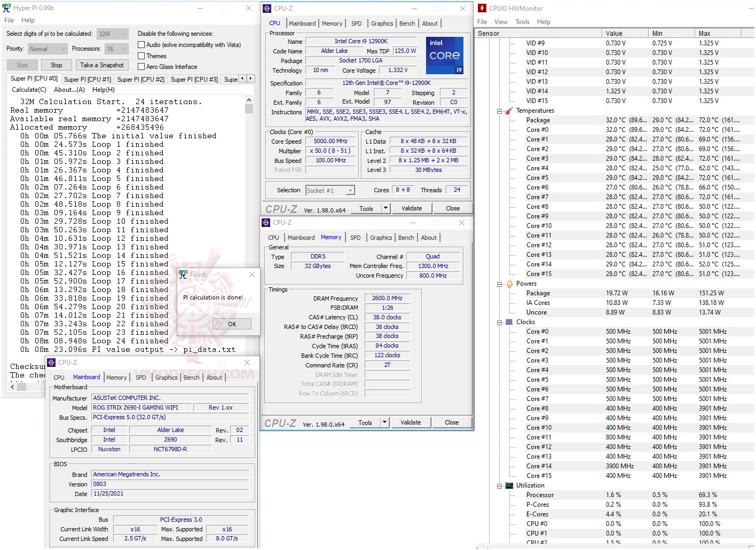This screenshot has height=550, width=756.
Task: Open the HWMonitor View menu
Action: pos(501,22)
